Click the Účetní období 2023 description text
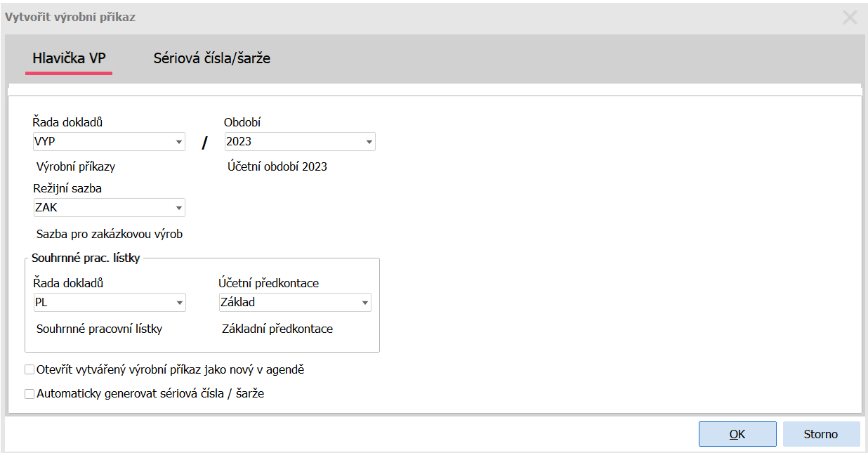The width and height of the screenshot is (868, 453). pyautogui.click(x=277, y=167)
